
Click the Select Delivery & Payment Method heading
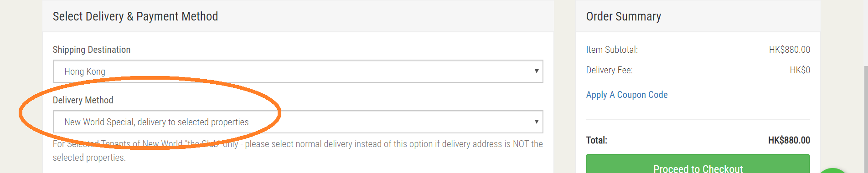click(135, 16)
